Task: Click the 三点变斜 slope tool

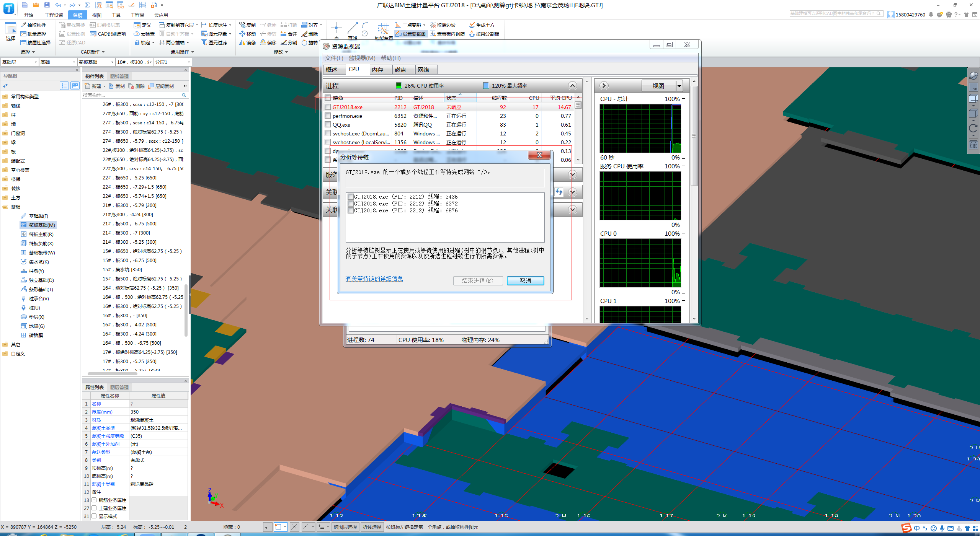Action: tap(410, 25)
